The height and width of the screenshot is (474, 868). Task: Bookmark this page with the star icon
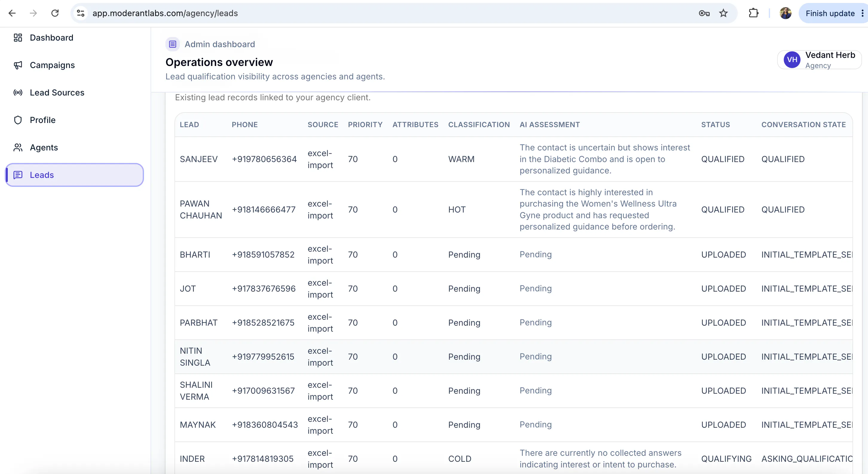pyautogui.click(x=723, y=13)
